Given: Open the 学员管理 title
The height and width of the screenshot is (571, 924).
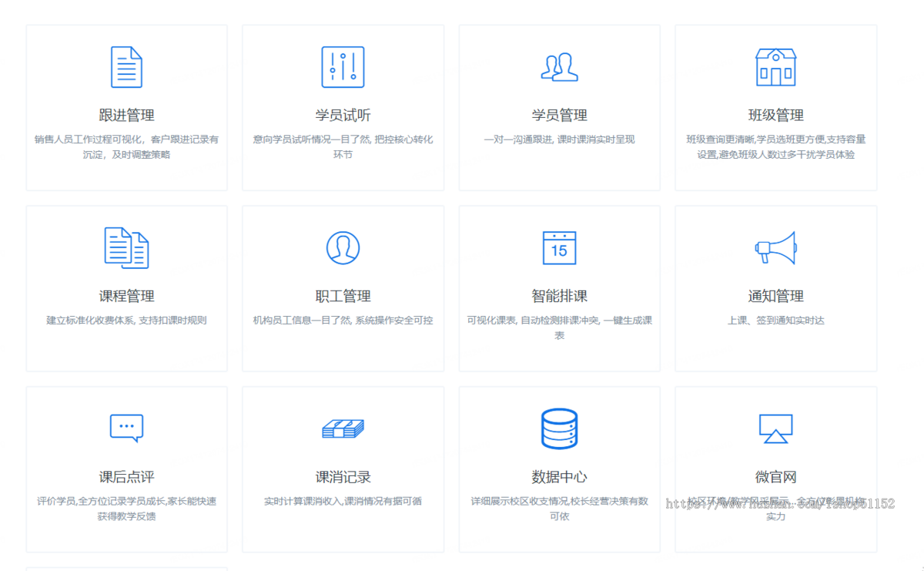Looking at the screenshot, I should coord(560,116).
